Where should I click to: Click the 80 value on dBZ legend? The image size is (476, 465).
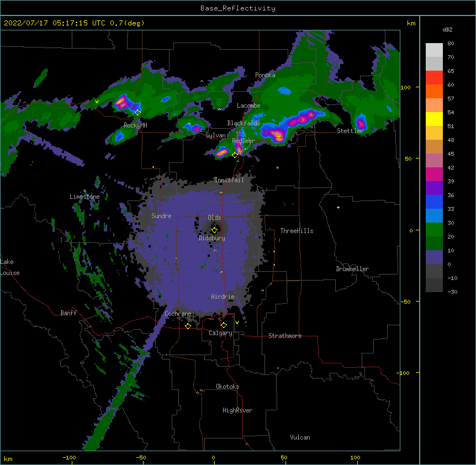tap(451, 44)
